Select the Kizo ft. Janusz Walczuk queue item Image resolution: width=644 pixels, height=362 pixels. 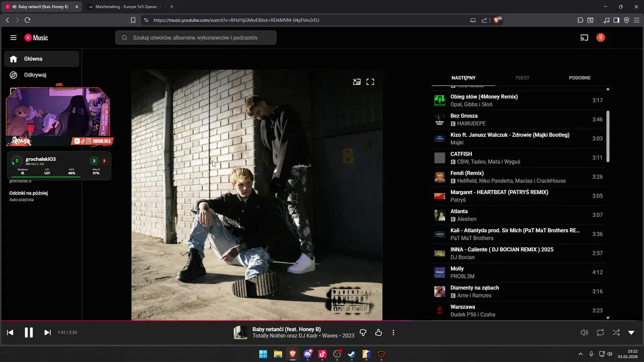click(x=518, y=139)
